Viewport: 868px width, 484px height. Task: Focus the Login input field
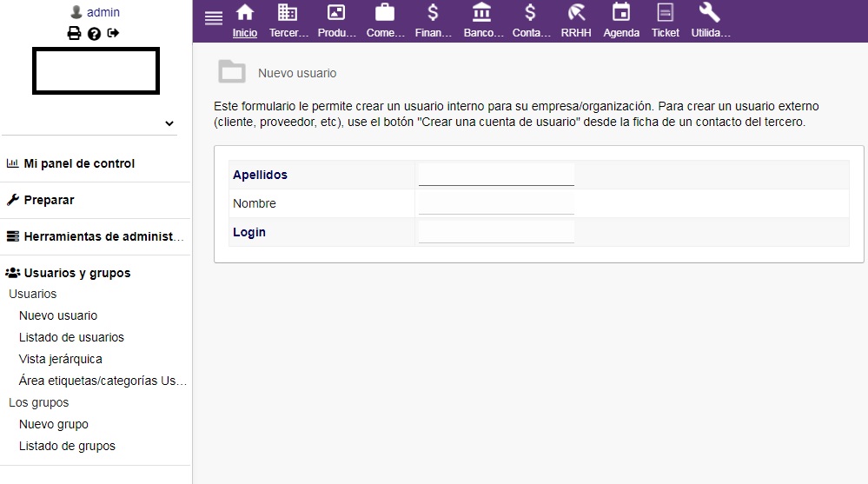[x=496, y=232]
